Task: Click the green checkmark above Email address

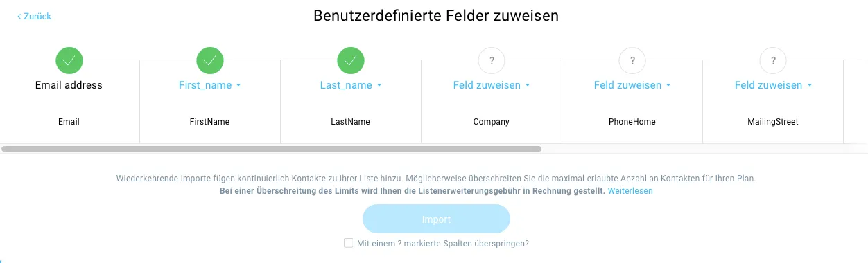Action: [x=69, y=60]
